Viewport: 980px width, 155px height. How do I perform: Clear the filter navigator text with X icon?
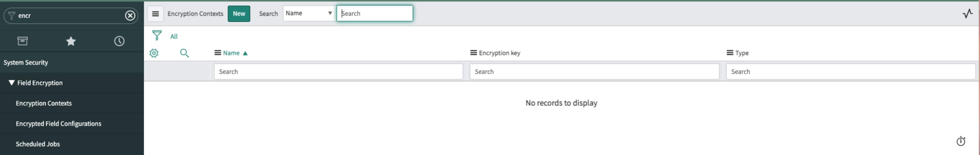pos(130,16)
